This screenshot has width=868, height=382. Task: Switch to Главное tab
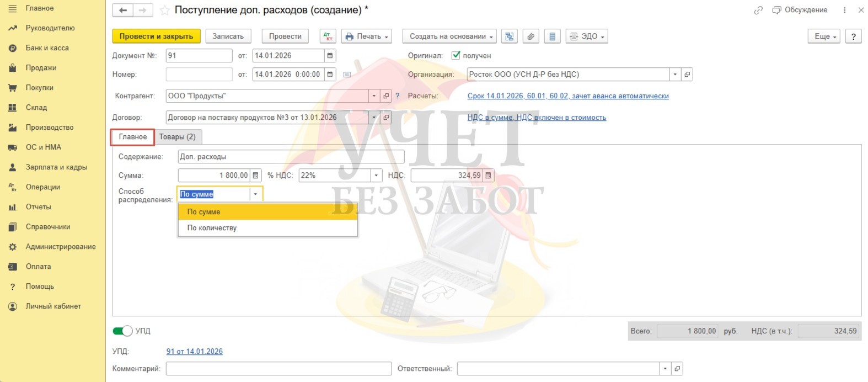coord(133,137)
